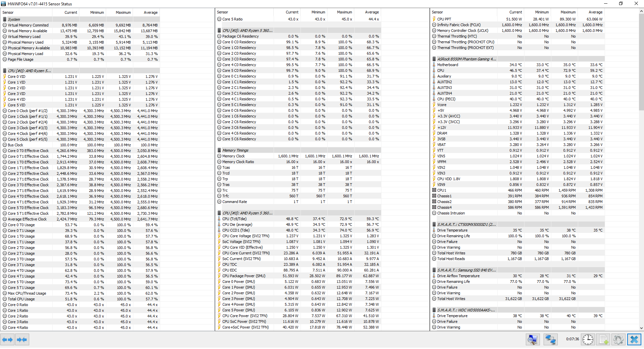Click the fan icon beside Chassis4

point(434,207)
